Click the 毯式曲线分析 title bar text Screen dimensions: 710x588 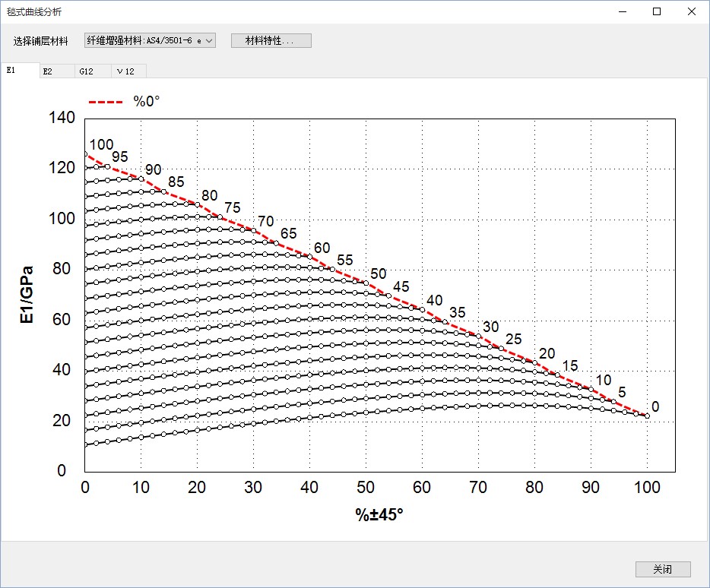pos(35,11)
